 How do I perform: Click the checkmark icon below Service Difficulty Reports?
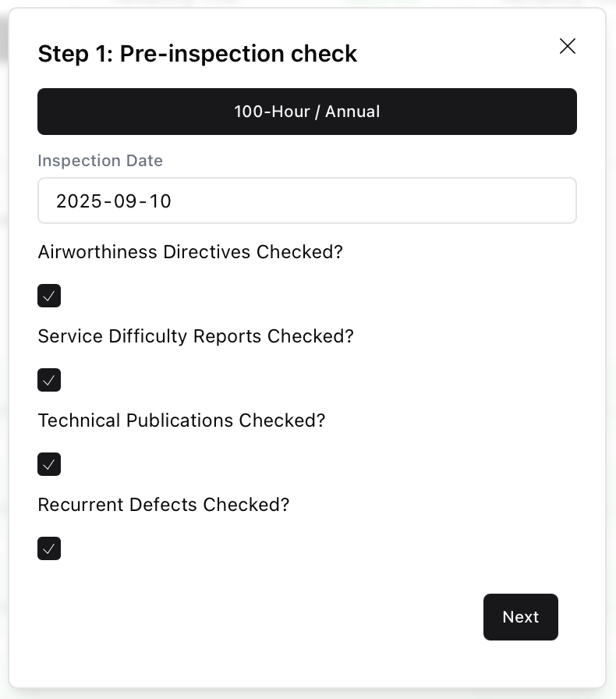[x=49, y=380]
